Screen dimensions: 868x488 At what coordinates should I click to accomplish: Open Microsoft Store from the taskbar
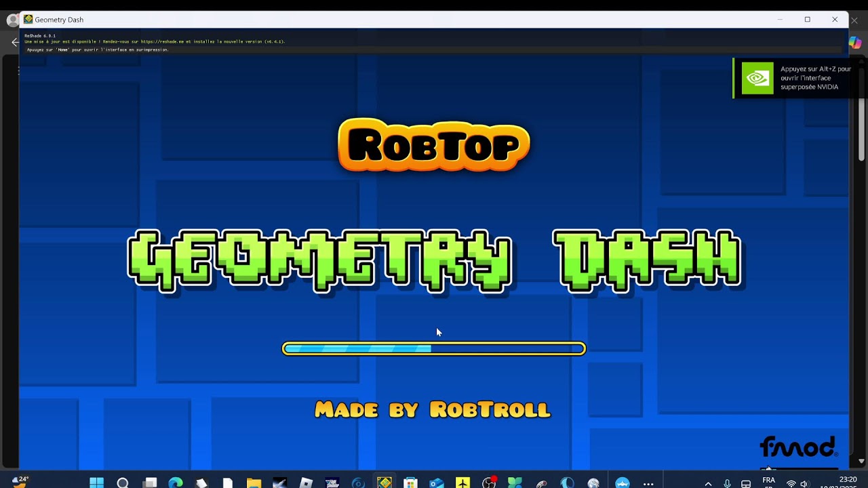tap(410, 483)
